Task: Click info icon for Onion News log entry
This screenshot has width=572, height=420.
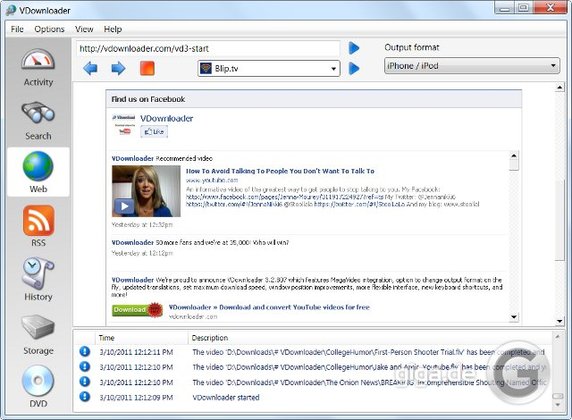Action: [x=85, y=382]
